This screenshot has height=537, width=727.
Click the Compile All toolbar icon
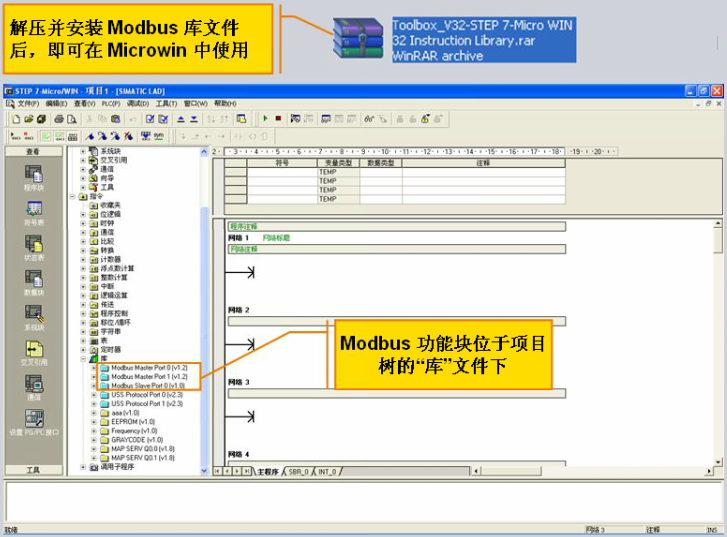(x=163, y=119)
